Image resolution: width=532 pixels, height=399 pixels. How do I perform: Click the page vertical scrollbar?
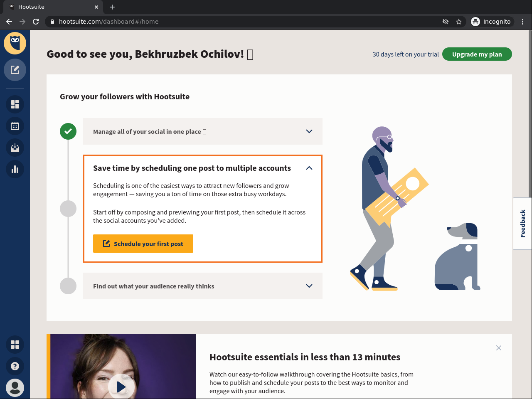(530, 114)
